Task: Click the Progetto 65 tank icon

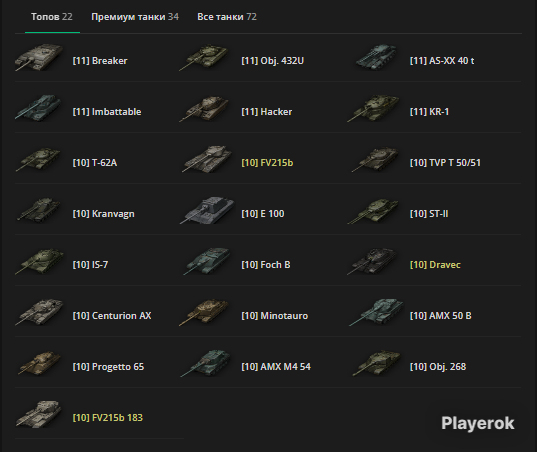Action: (x=39, y=363)
